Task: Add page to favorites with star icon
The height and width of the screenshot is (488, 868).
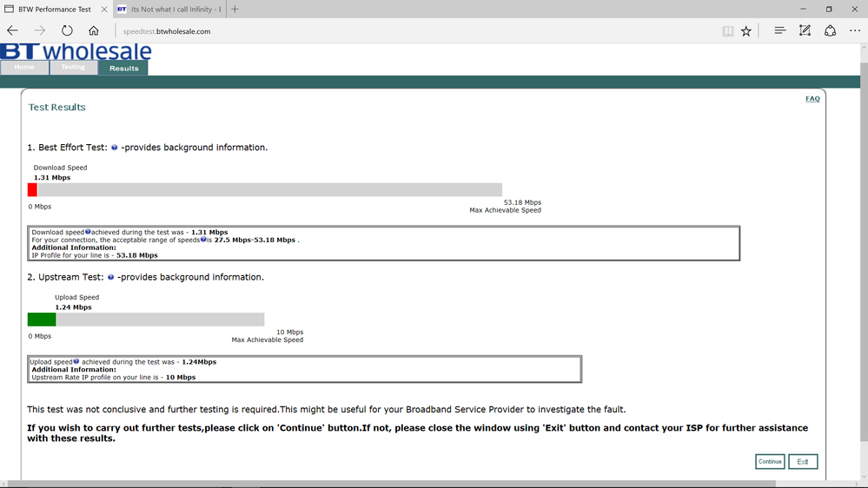Action: pyautogui.click(x=746, y=31)
